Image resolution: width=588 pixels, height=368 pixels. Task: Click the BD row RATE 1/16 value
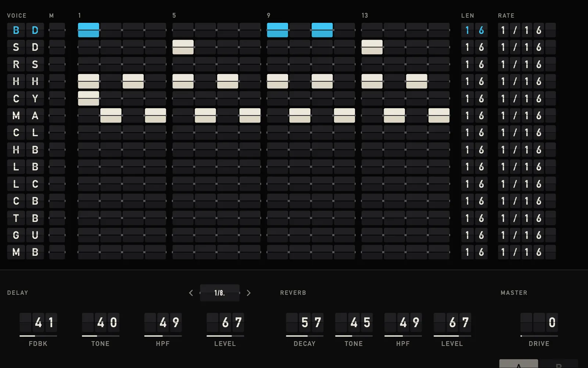(x=527, y=30)
